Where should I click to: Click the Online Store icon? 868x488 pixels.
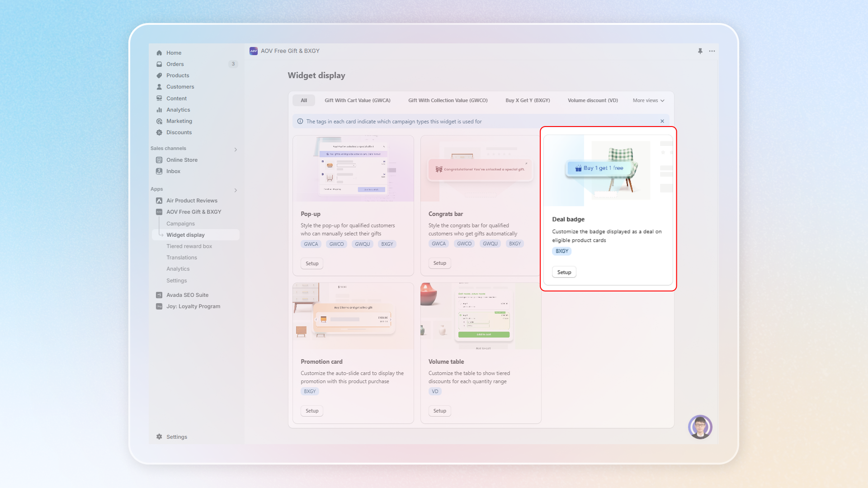tap(159, 160)
